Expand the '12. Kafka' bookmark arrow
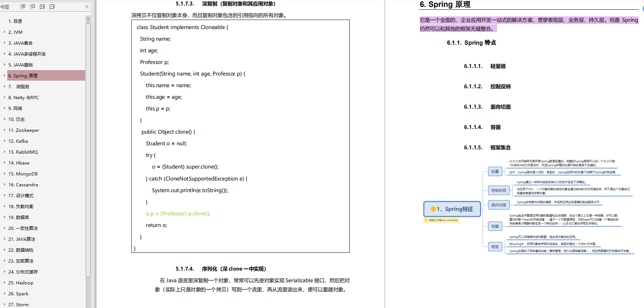644x308 pixels. 4,141
